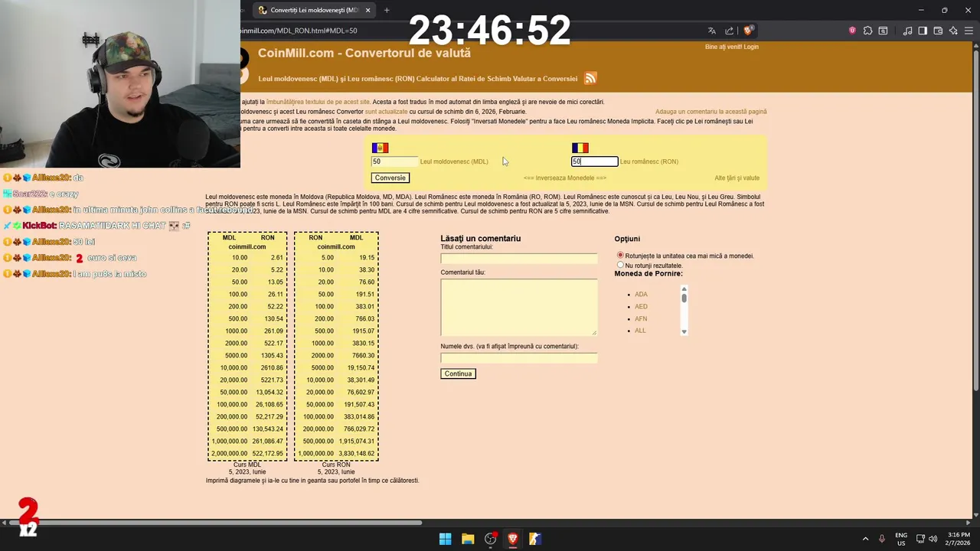This screenshot has height=551, width=980.
Task: Click the 191.51 value in RON table
Action: point(365,294)
